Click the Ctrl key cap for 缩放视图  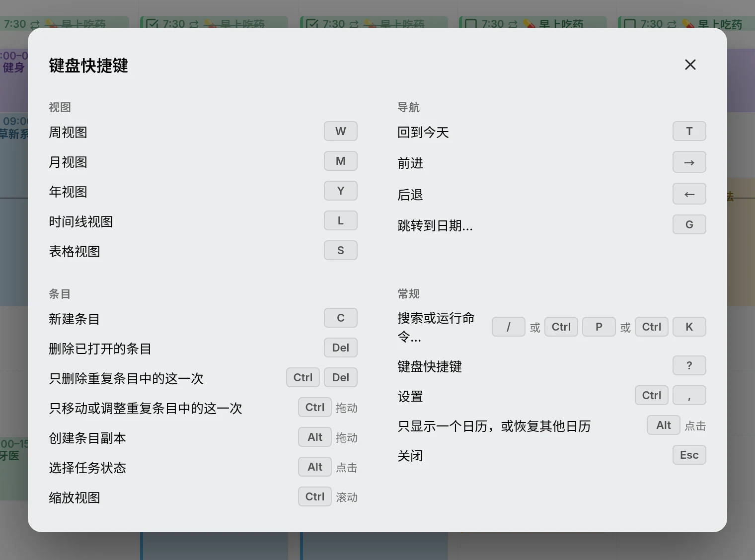point(315,497)
